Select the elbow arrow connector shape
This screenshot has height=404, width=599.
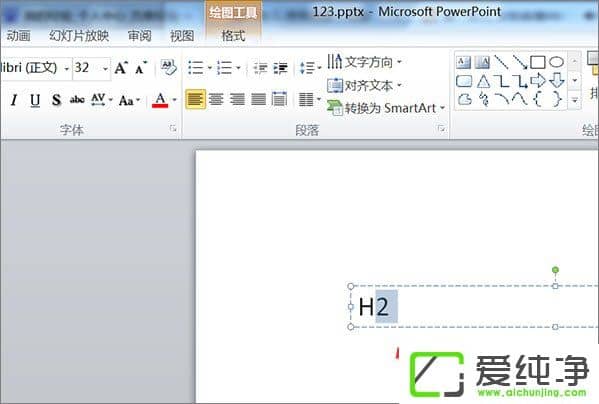point(520,81)
